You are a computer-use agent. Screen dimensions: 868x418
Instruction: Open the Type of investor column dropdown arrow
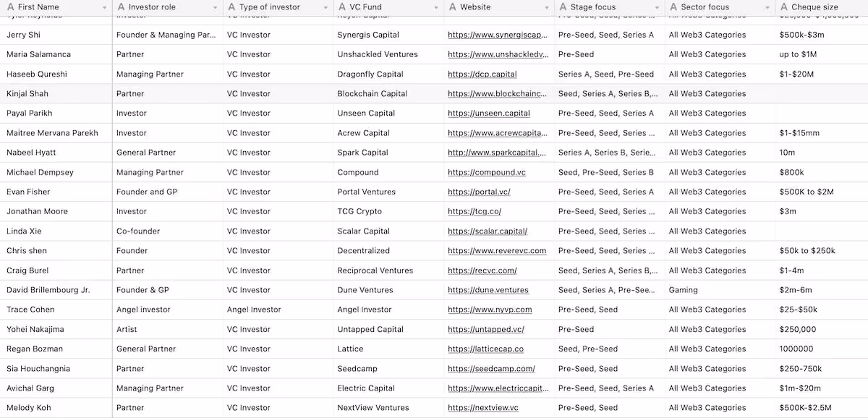(x=326, y=8)
